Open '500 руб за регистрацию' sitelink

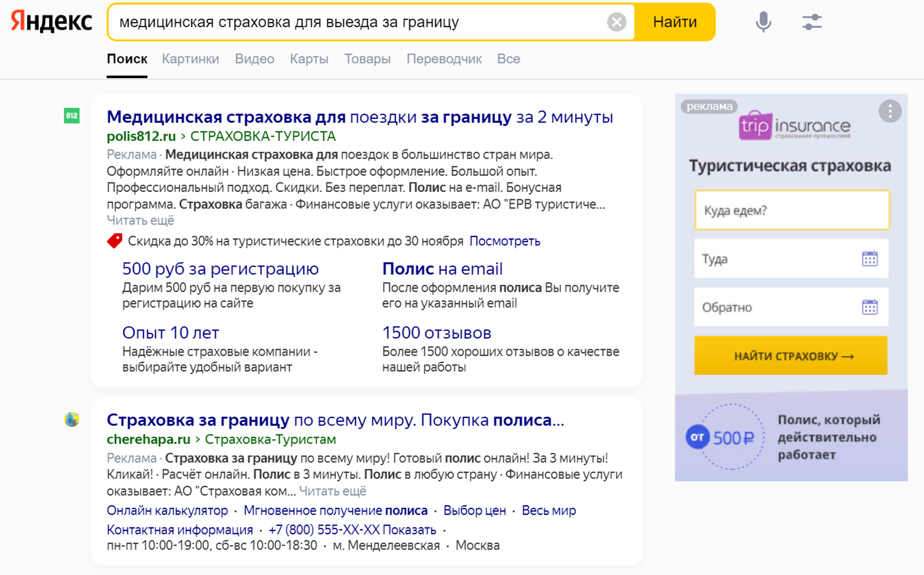pyautogui.click(x=220, y=268)
